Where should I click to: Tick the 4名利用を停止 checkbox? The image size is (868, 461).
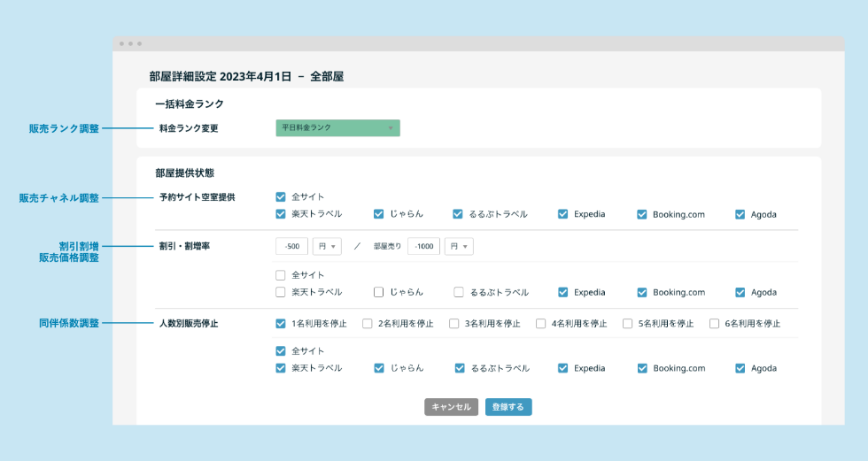point(541,324)
